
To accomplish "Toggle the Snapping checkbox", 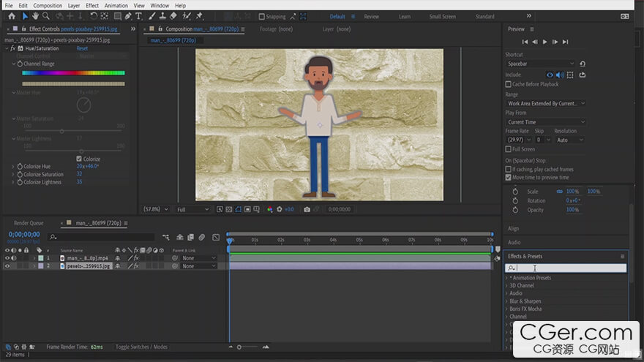I will [262, 16].
